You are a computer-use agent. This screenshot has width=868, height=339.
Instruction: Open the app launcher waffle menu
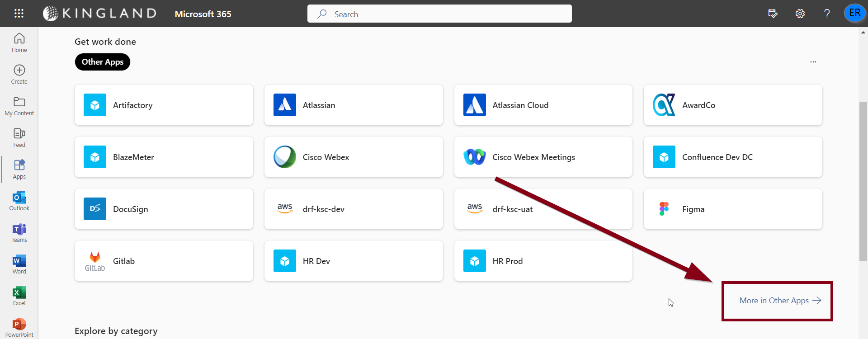(19, 14)
